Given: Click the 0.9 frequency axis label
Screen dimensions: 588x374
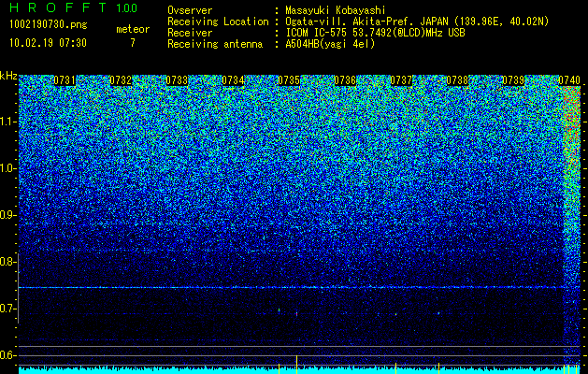Looking at the screenshot, I should pyautogui.click(x=7, y=215).
